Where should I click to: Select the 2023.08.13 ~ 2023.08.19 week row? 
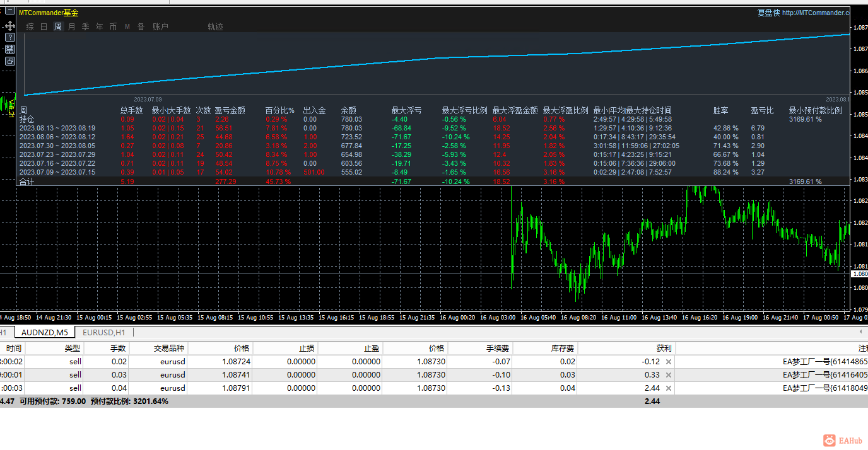pyautogui.click(x=57, y=128)
